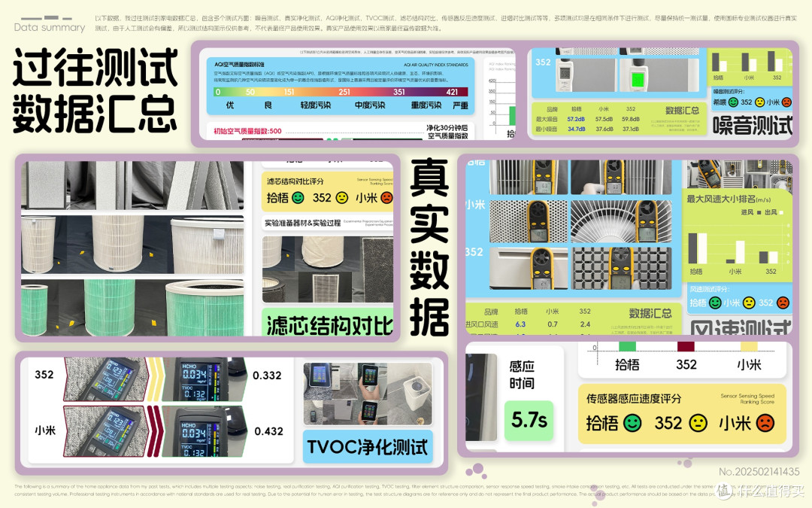This screenshot has width=812, height=508.
Task: Click red sad face after 352 in wind speed rating
Action: point(783,303)
